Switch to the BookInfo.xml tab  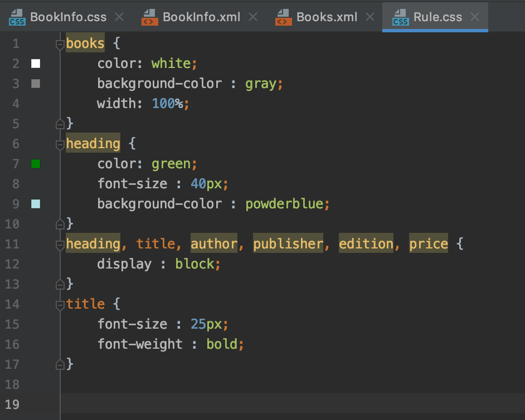(201, 17)
